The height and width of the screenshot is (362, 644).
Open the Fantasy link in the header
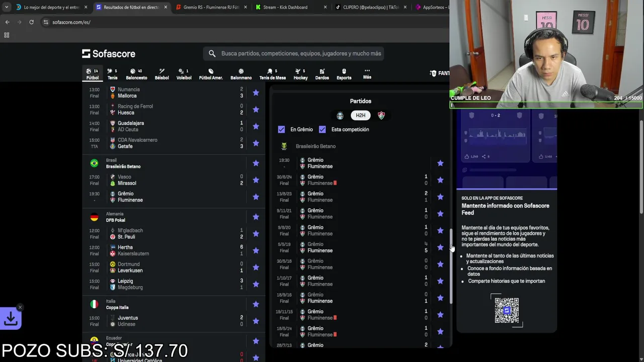(439, 73)
